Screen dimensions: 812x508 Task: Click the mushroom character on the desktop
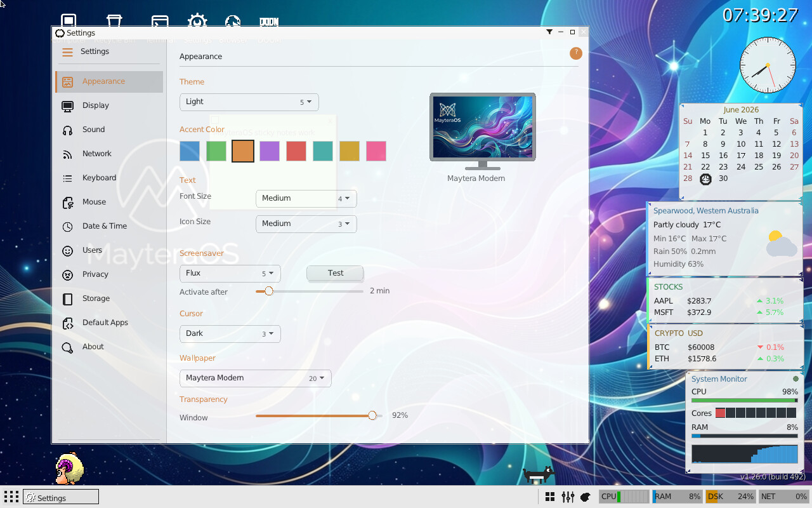(x=70, y=469)
